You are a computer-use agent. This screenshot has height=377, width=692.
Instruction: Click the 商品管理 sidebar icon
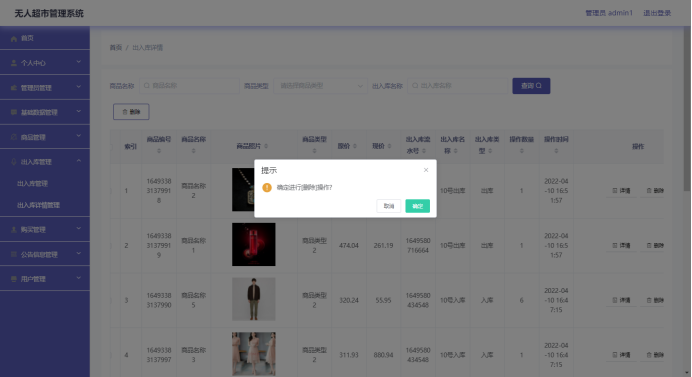pyautogui.click(x=14, y=137)
